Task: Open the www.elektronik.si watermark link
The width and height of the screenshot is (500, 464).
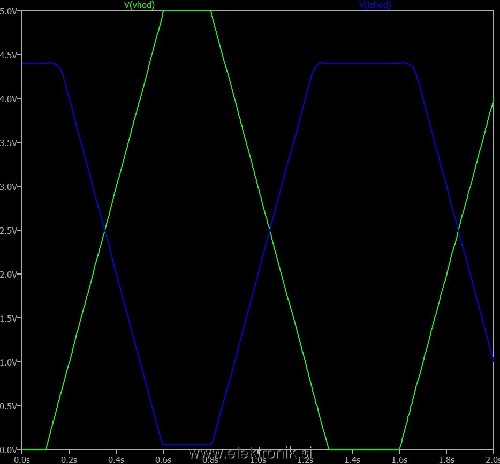Action: [251, 453]
